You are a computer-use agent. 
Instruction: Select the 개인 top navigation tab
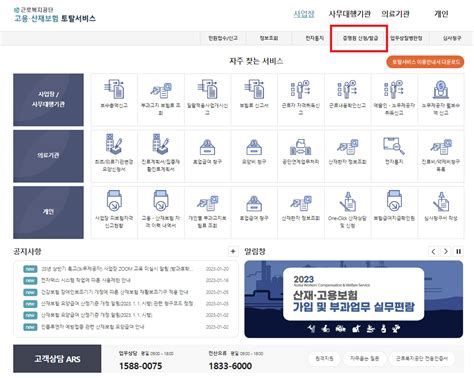pos(441,14)
